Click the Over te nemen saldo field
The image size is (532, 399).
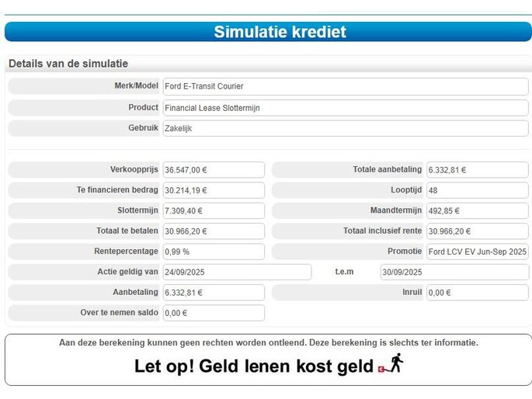(x=213, y=313)
